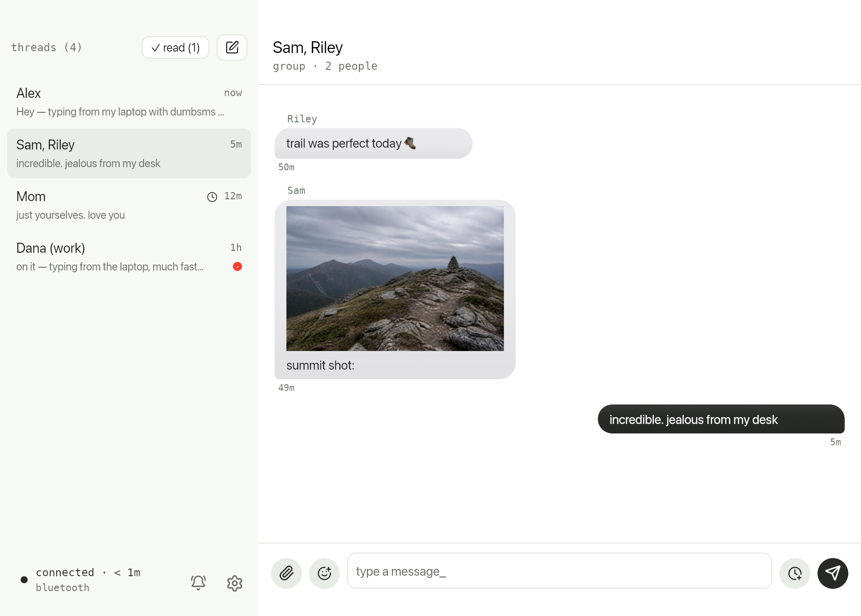Click the schedule message clock icon
The width and height of the screenshot is (861, 616).
(795, 573)
